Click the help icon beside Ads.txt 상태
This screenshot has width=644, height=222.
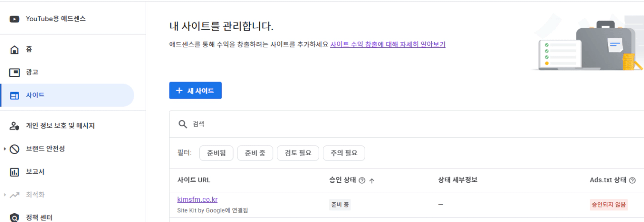coord(632,181)
